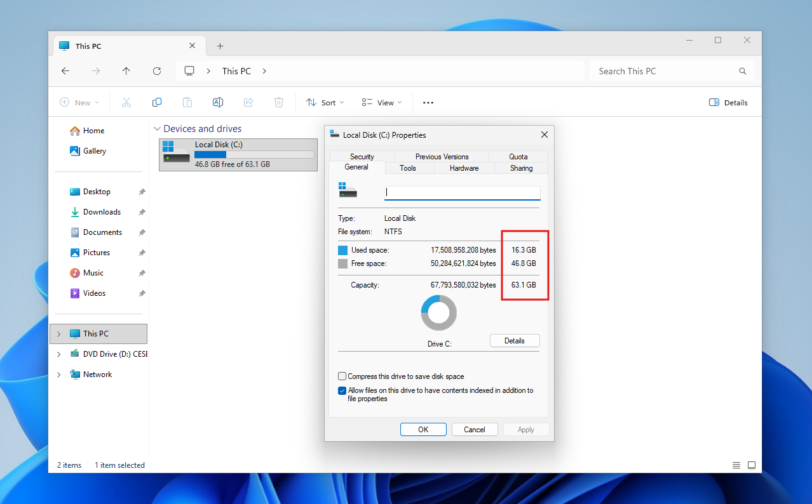Select the Delete icon

click(x=279, y=102)
